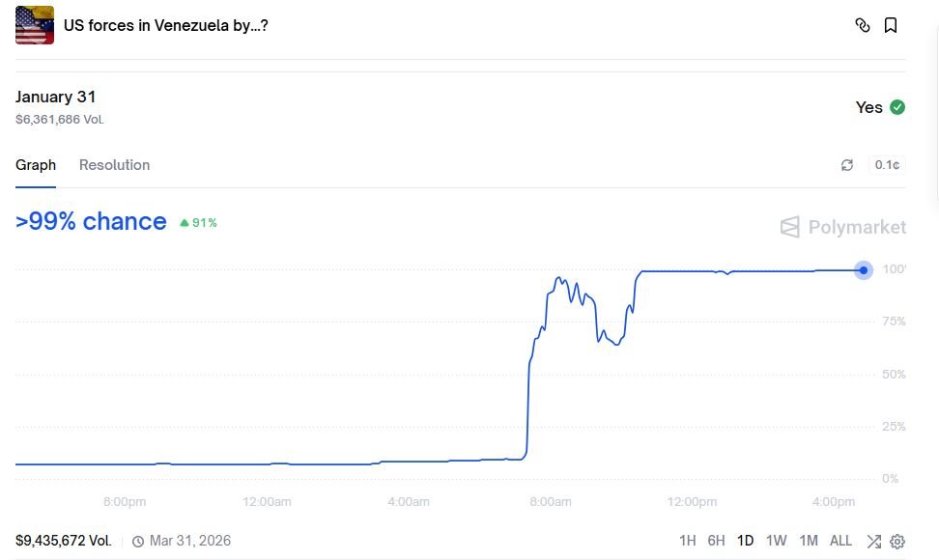
Task: Click the refresh arrows icon
Action: point(847,165)
